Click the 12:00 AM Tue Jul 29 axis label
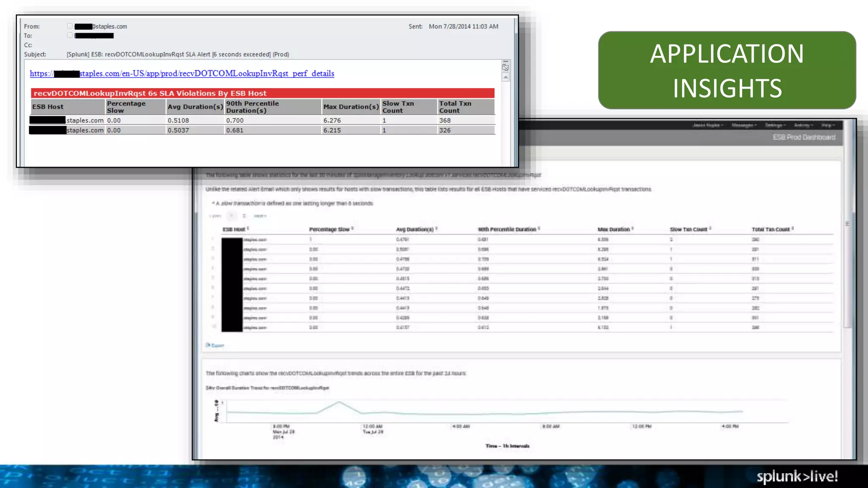This screenshot has height=488, width=868. [373, 429]
